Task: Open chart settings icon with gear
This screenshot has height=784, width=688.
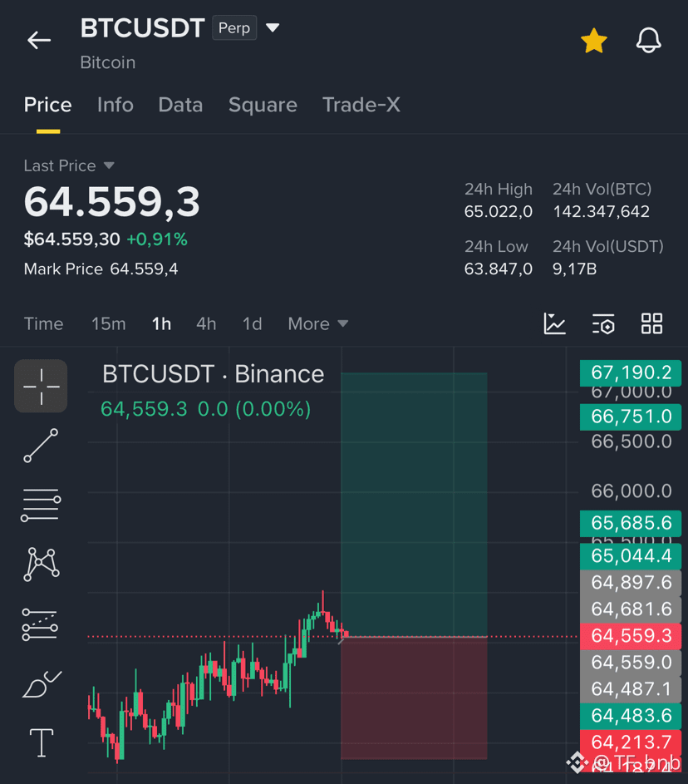Action: point(603,324)
